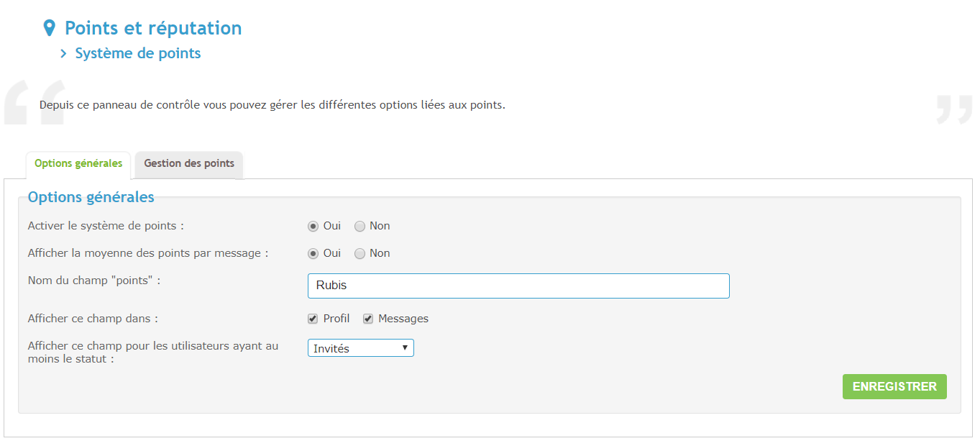Viewport: 980px width, 446px height.
Task: Click the large opening quotation mark icon
Action: tap(34, 103)
